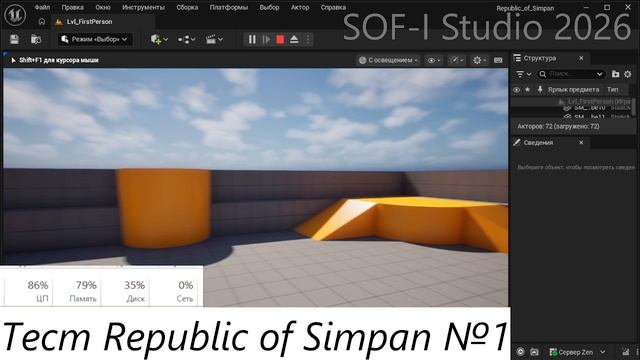Viewport: 640px width, 360px height.
Task: Create new folder in Структура panel
Action: (x=616, y=74)
